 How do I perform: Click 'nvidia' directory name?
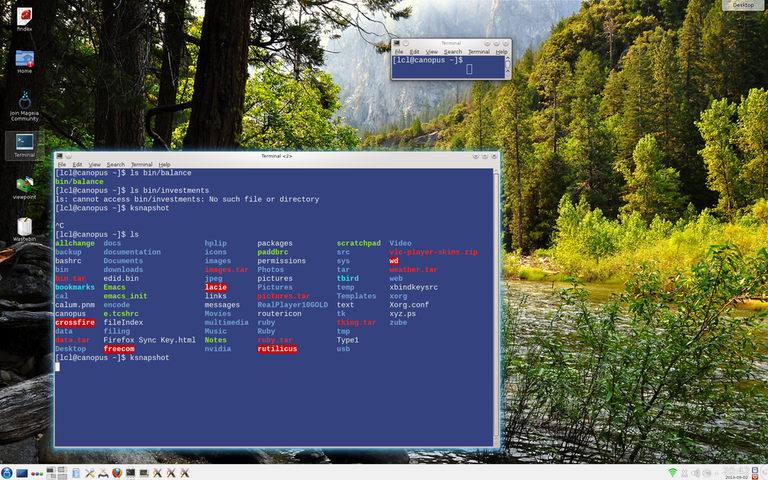pyautogui.click(x=217, y=349)
